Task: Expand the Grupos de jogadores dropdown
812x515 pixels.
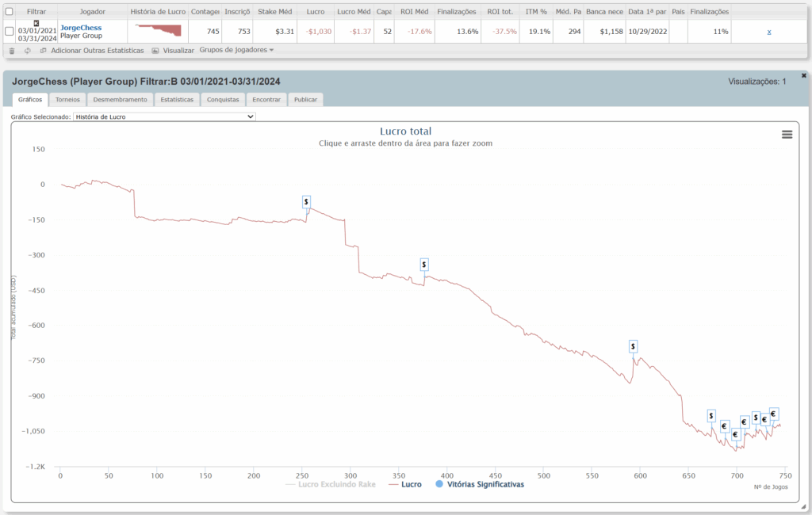Action: click(236, 50)
